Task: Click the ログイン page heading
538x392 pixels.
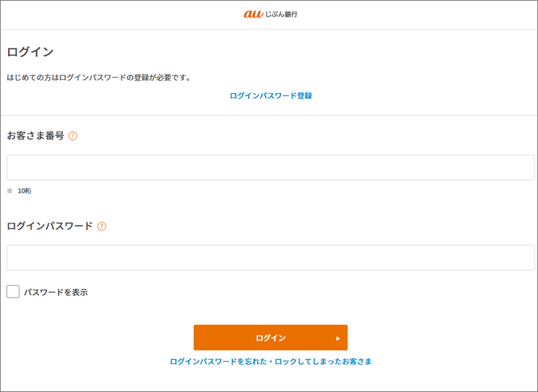Action: (30, 52)
